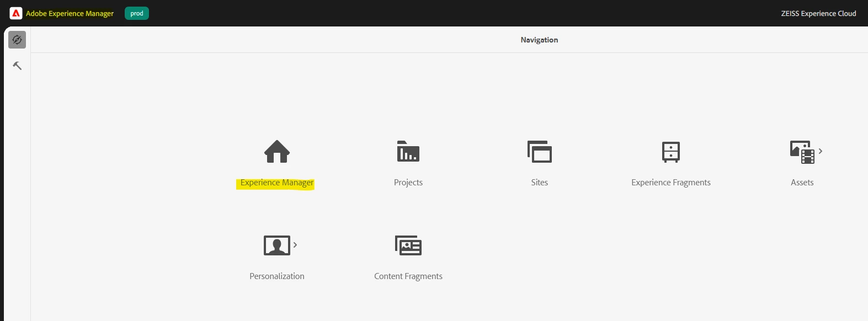Click the Navigation heading text
Image resolution: width=868 pixels, height=321 pixels.
pyautogui.click(x=539, y=40)
